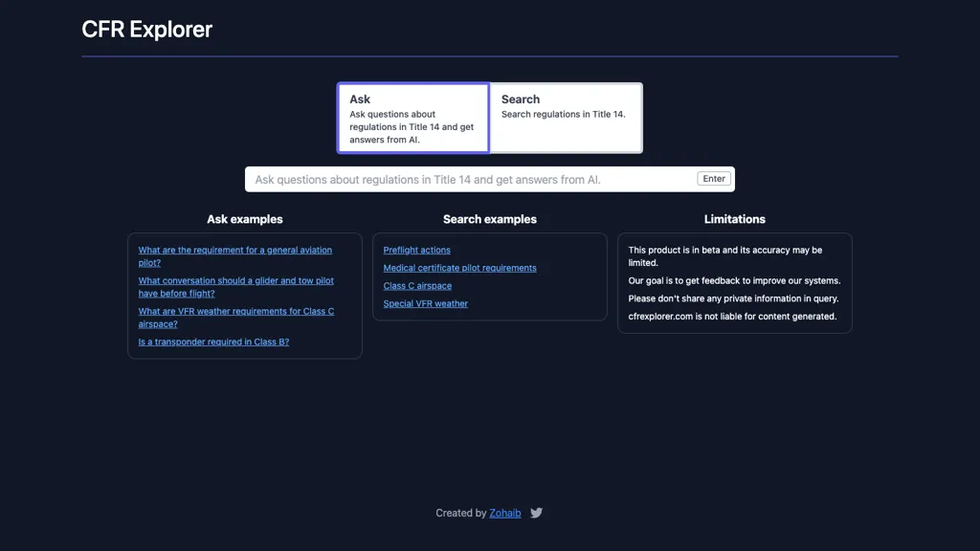Click the Limitations card
The width and height of the screenshot is (980, 551).
click(x=735, y=280)
